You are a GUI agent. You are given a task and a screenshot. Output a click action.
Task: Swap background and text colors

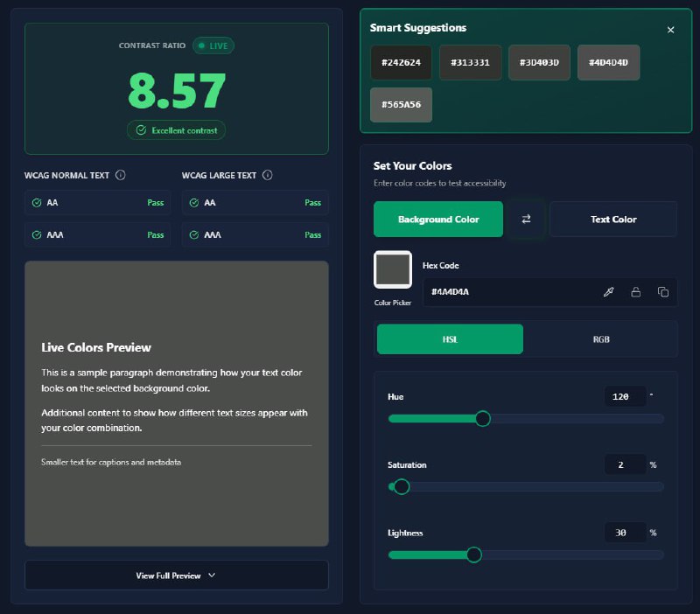(x=526, y=220)
